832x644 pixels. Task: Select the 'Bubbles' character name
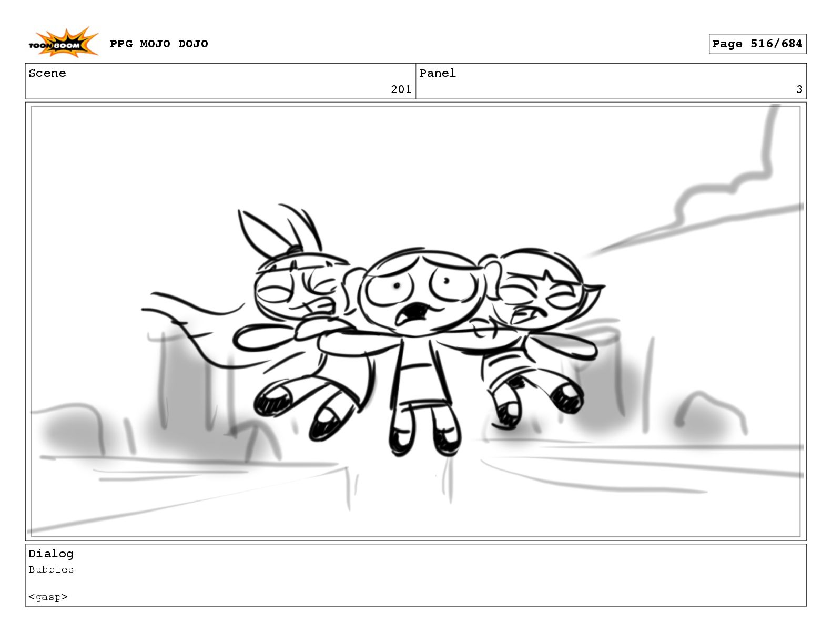tap(51, 569)
